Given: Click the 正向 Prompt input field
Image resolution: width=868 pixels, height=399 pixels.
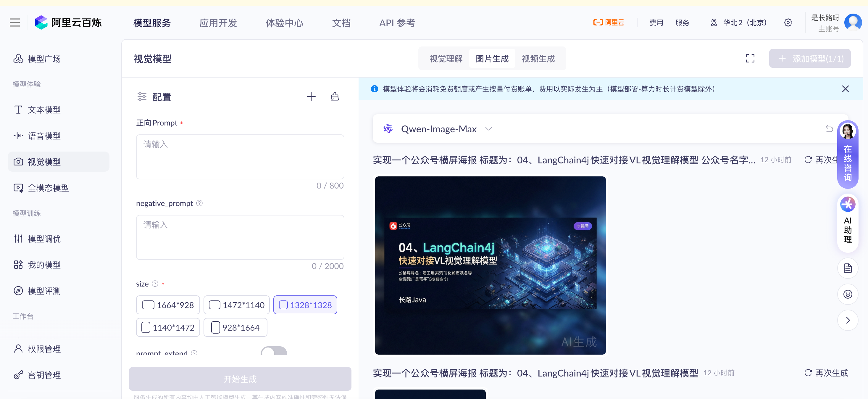Looking at the screenshot, I should (x=240, y=157).
